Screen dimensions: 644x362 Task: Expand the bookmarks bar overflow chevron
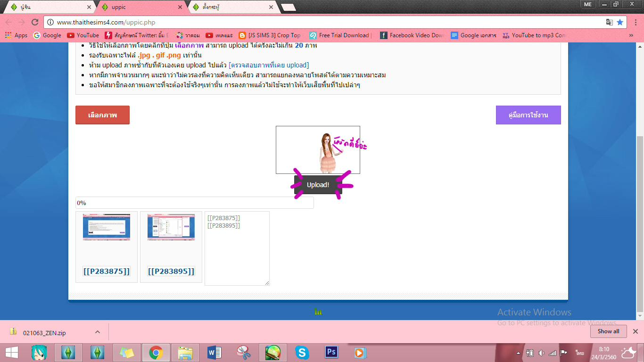pyautogui.click(x=631, y=35)
